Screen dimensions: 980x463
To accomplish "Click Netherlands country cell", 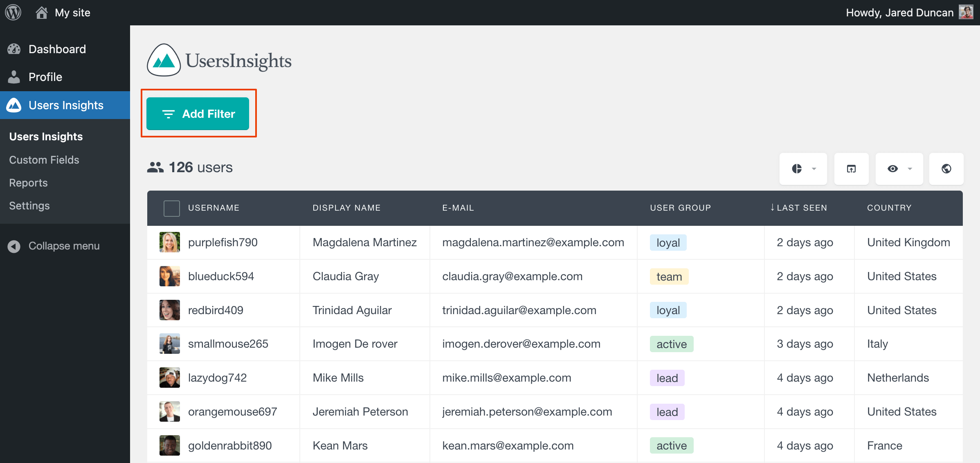I will [x=898, y=378].
